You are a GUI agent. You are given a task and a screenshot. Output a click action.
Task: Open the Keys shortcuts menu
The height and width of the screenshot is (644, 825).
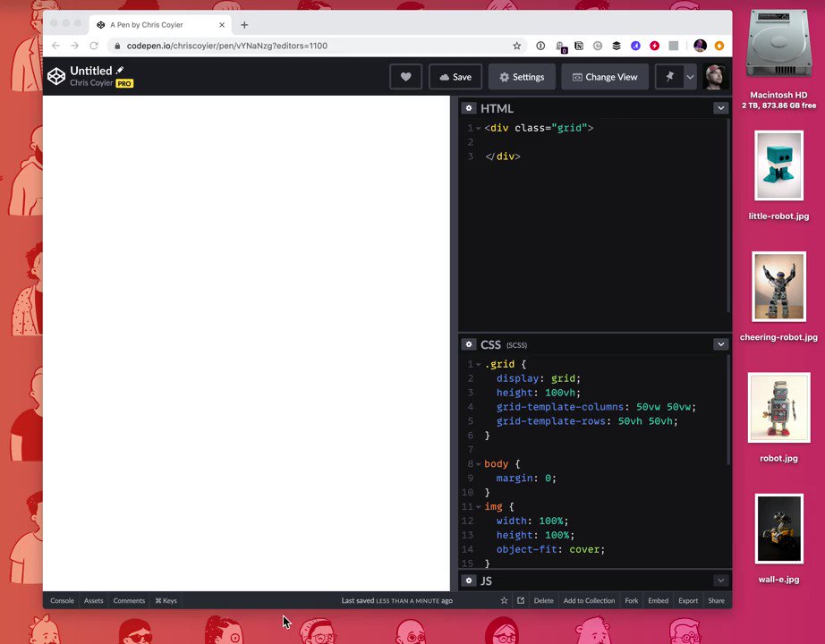pos(166,600)
